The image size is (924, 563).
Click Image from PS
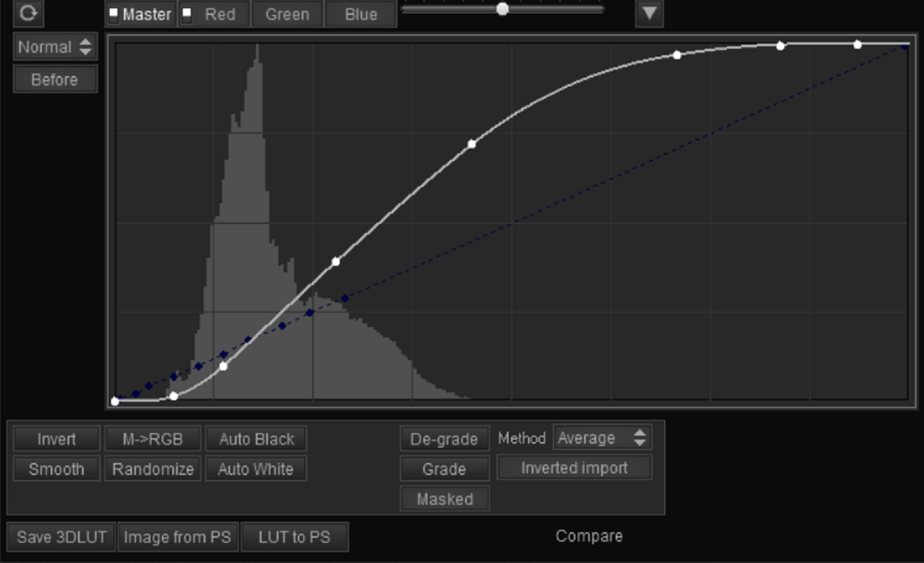178,537
